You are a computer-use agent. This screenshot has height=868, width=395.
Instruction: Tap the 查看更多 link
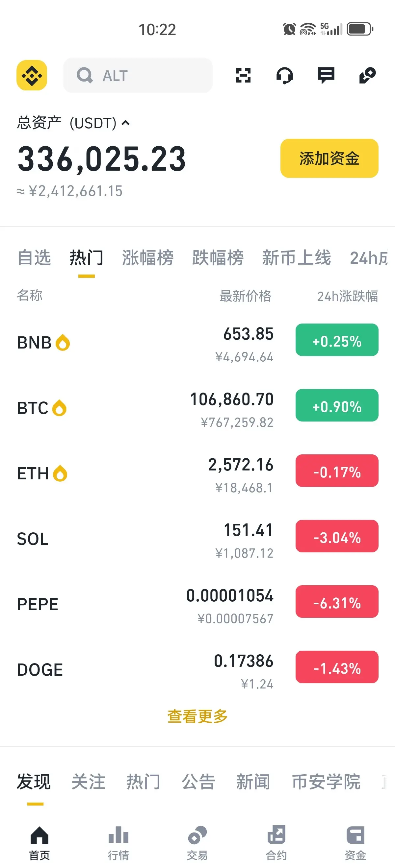click(197, 716)
